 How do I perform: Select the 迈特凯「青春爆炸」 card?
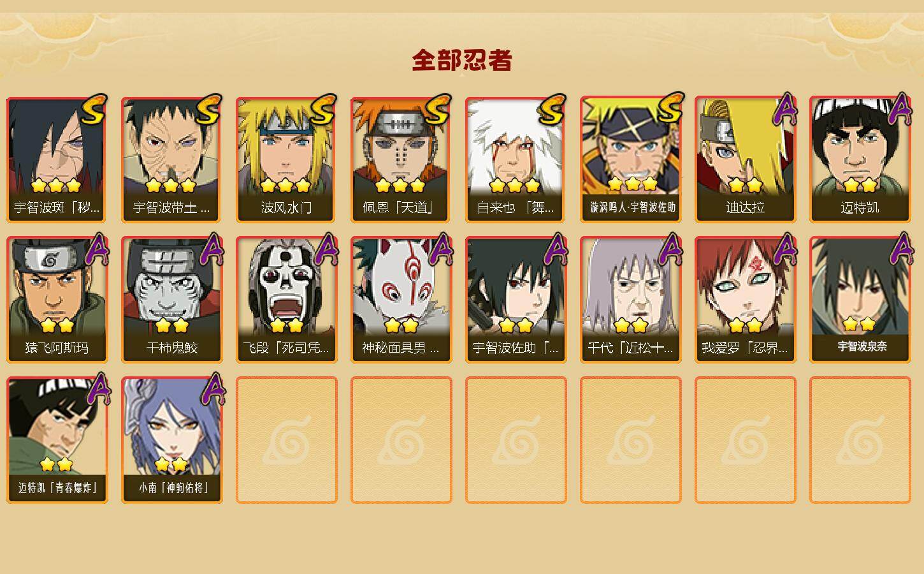point(57,440)
